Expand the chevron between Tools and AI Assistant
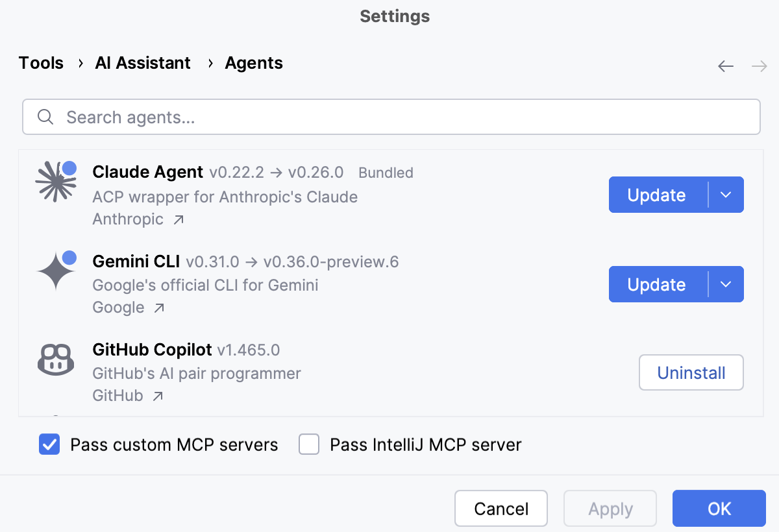779x532 pixels. pyautogui.click(x=80, y=64)
